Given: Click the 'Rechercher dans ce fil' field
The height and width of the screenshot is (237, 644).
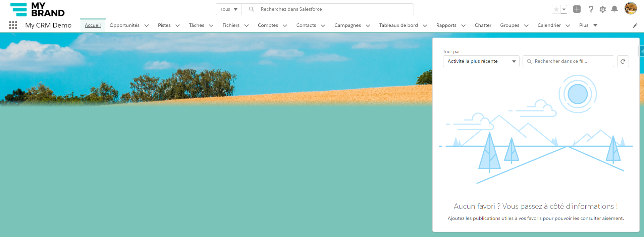Looking at the screenshot, I should pyautogui.click(x=570, y=61).
